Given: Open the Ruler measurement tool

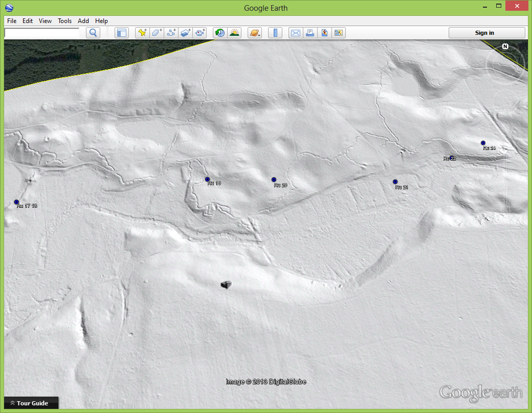Looking at the screenshot, I should 275,33.
